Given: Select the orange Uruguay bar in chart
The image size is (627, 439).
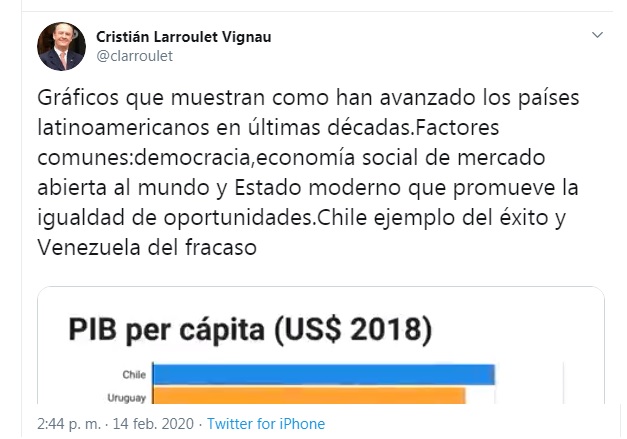Looking at the screenshot, I should pos(310,396).
